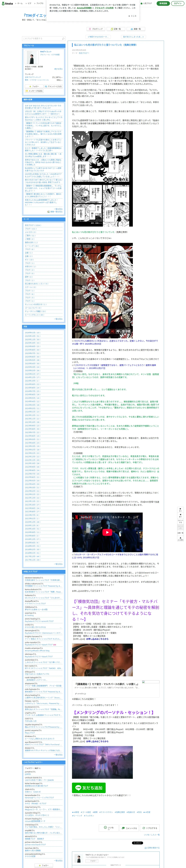Screen dimensions: 186x868
Task: Click the コメントする button below the article
Action: click(x=130, y=828)
